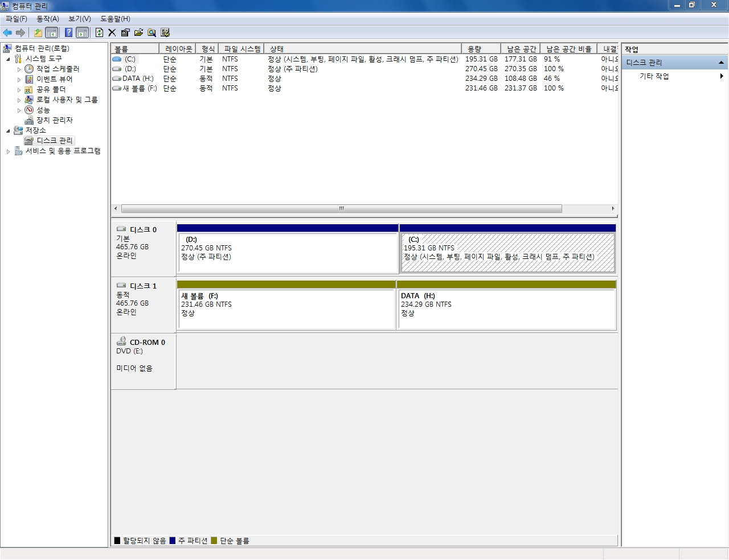Select 컴퓨터 관리(로컬) root tree node
Screen dimensions: 729x560
(x=42, y=48)
